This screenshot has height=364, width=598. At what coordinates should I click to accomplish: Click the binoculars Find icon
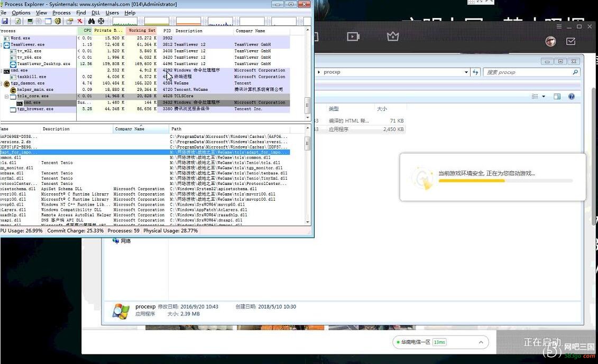[x=91, y=21]
